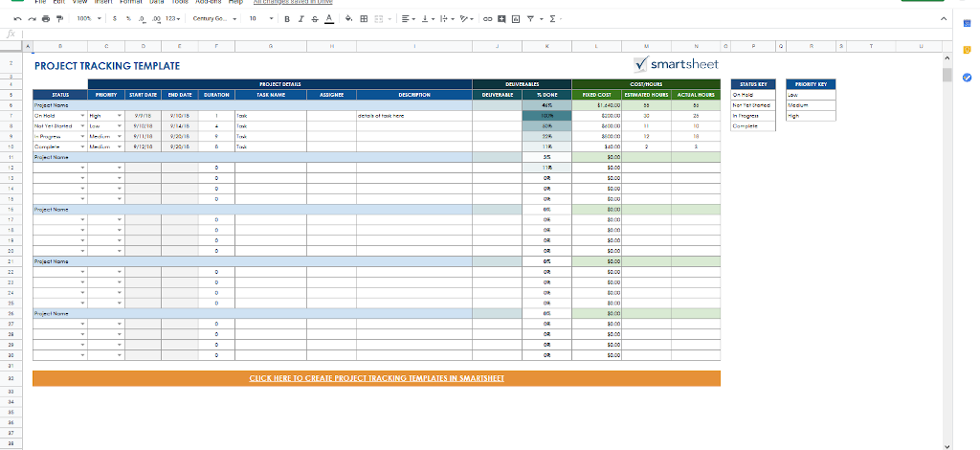Open the zoom level 100% dropdown

coord(88,19)
